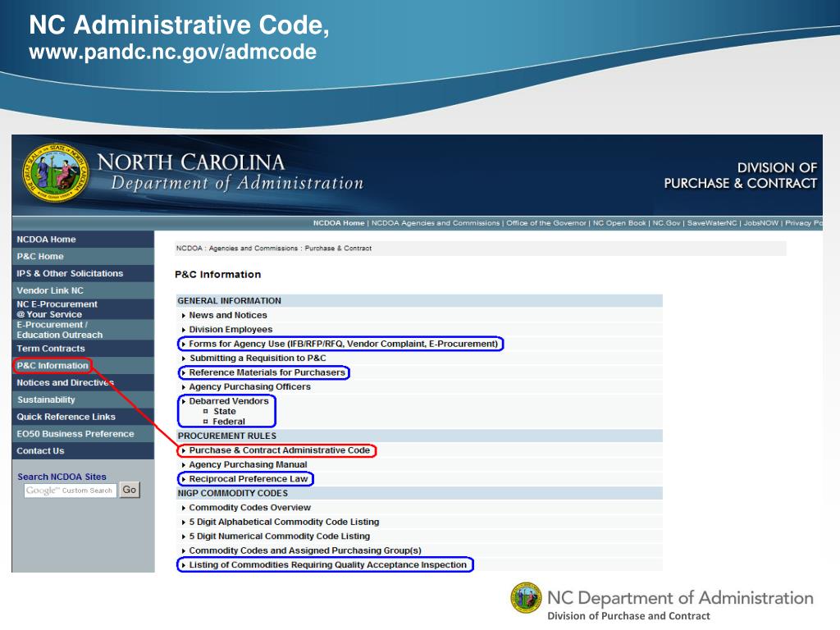Click the NC Department of Administration footer seal

click(526, 598)
